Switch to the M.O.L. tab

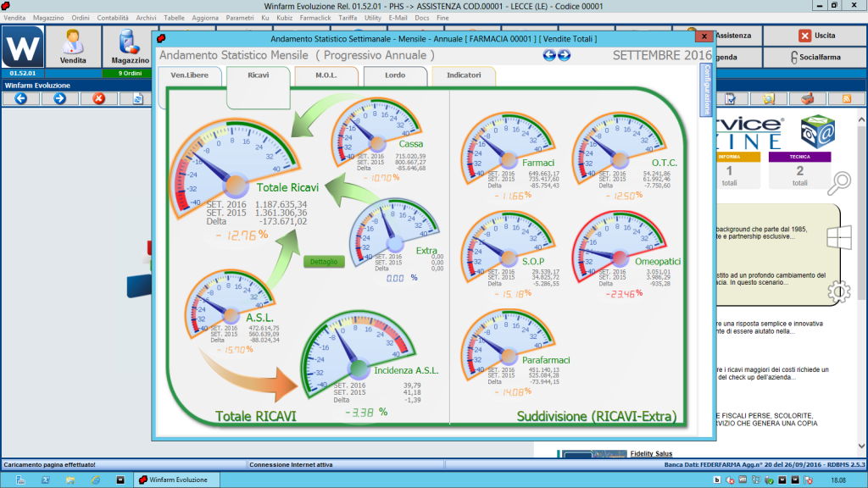326,75
